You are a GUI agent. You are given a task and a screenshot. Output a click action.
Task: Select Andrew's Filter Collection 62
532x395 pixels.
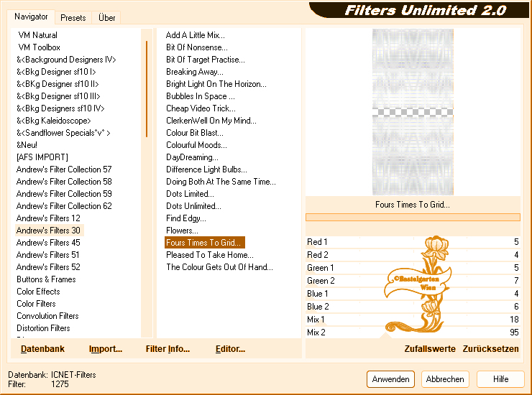[x=64, y=206]
